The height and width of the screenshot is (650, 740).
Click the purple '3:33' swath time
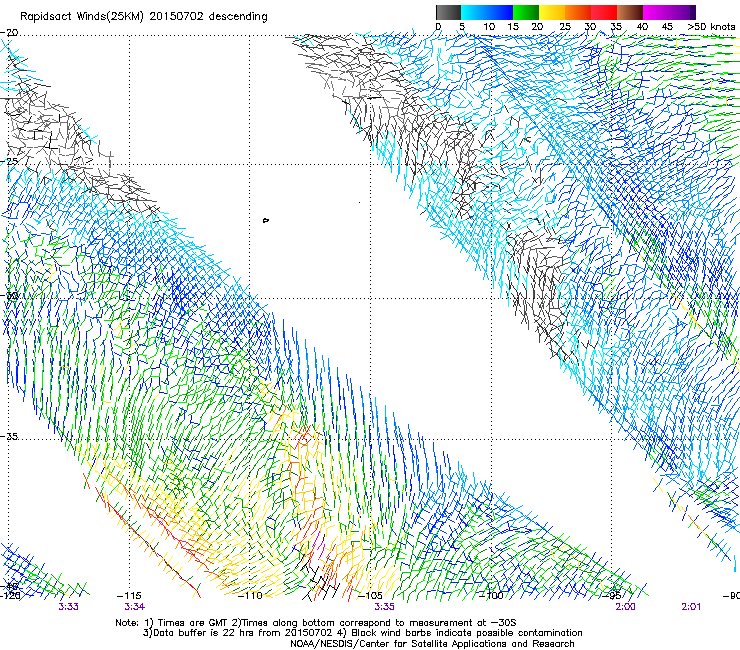[68, 607]
